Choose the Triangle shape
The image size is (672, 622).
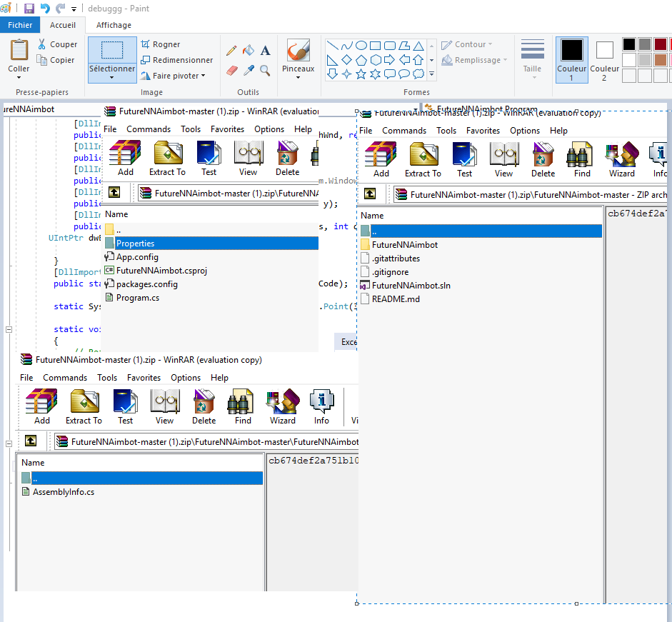(x=418, y=46)
